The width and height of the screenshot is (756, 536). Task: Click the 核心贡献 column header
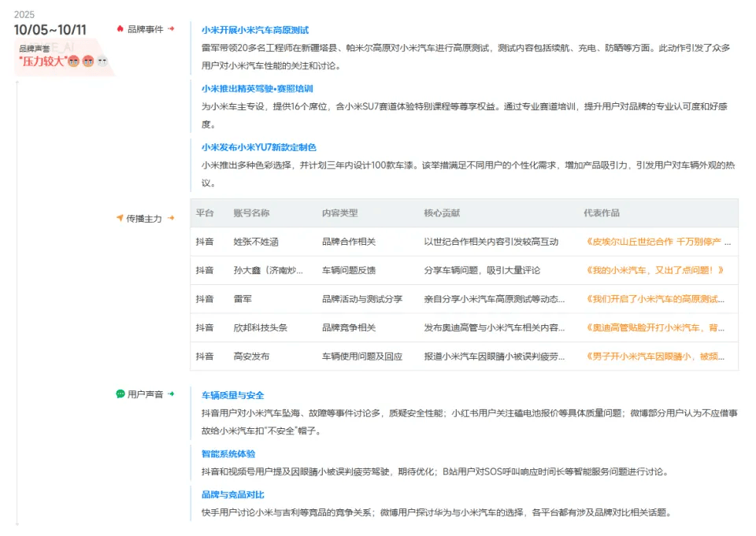[442, 213]
